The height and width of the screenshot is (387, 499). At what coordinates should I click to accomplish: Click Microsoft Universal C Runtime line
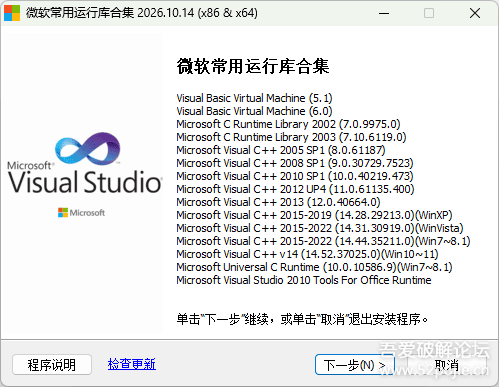pos(314,267)
